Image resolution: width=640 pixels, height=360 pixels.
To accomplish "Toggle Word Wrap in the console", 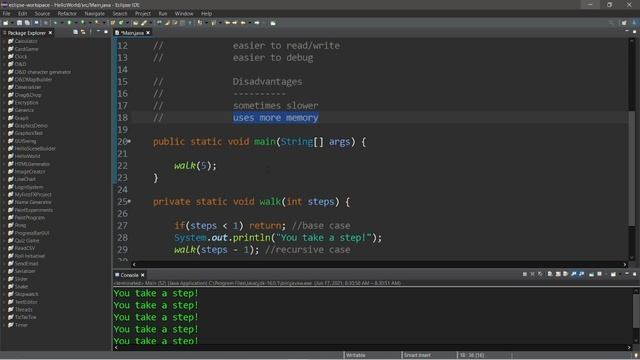I will point(565,274).
